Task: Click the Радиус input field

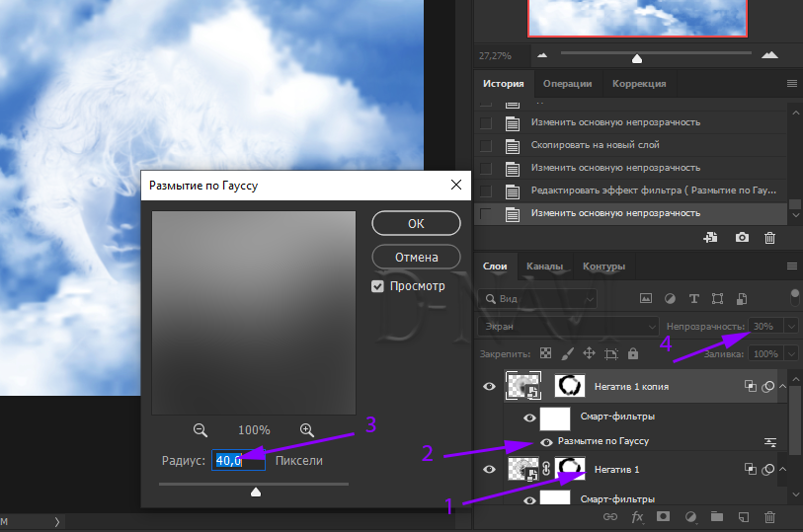Action: 239,460
